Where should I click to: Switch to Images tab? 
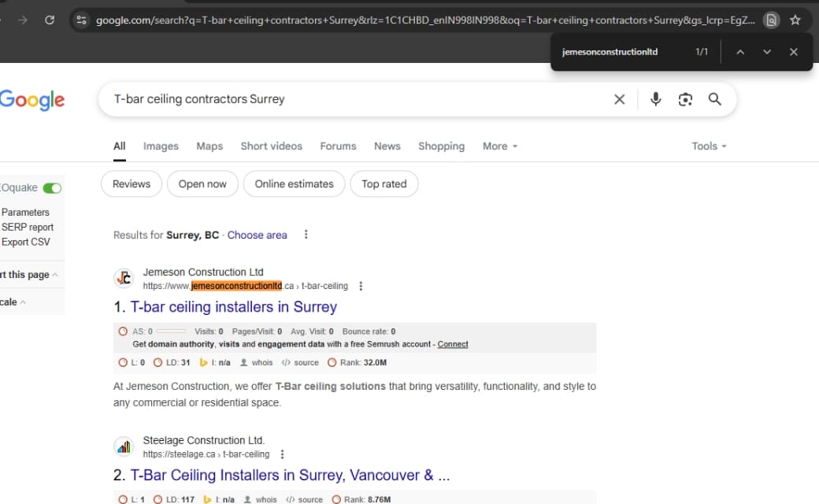(x=161, y=146)
